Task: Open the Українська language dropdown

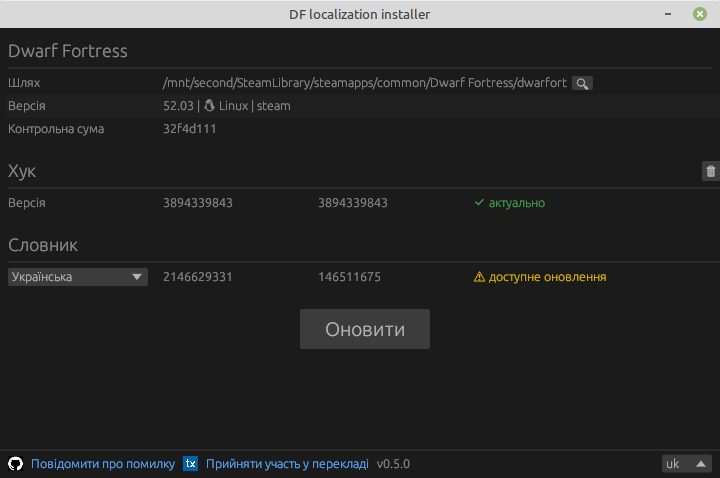Action: pos(78,277)
